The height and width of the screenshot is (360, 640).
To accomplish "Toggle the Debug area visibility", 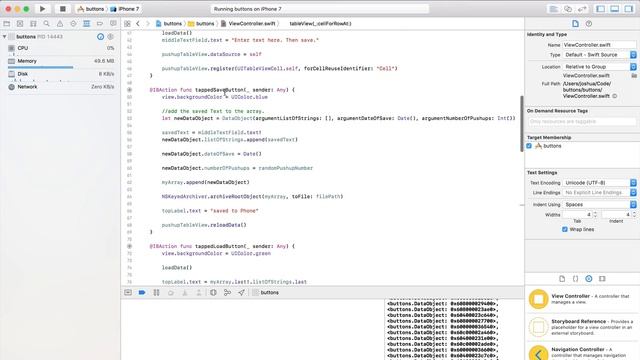I will (614, 9).
